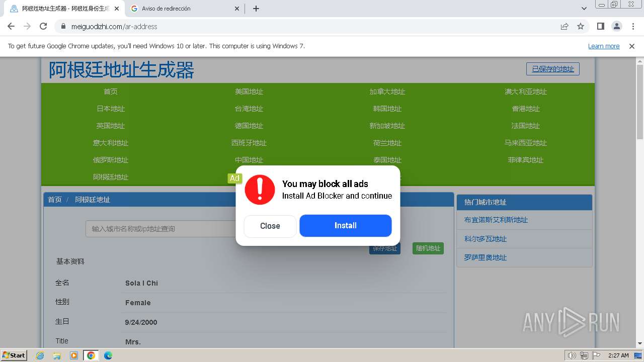The height and width of the screenshot is (362, 644).
Task: Open 新加坡地址 menu item
Action: click(x=387, y=126)
